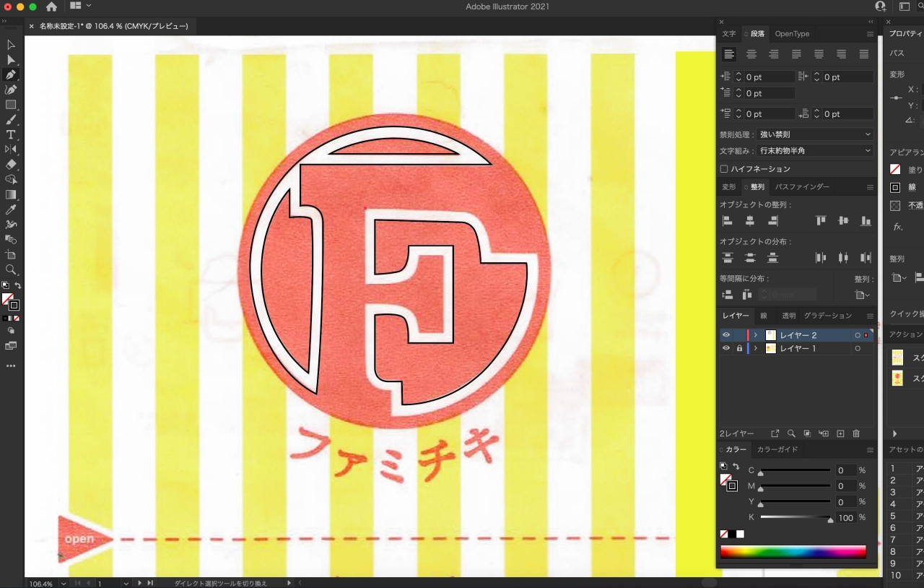
Task: Go to next artboard in status bar
Action: (141, 583)
